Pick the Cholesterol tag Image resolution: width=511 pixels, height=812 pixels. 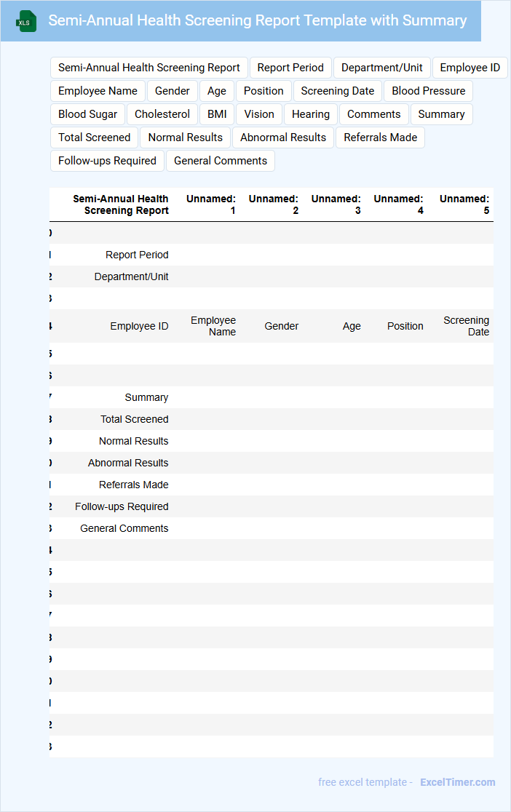pos(162,114)
